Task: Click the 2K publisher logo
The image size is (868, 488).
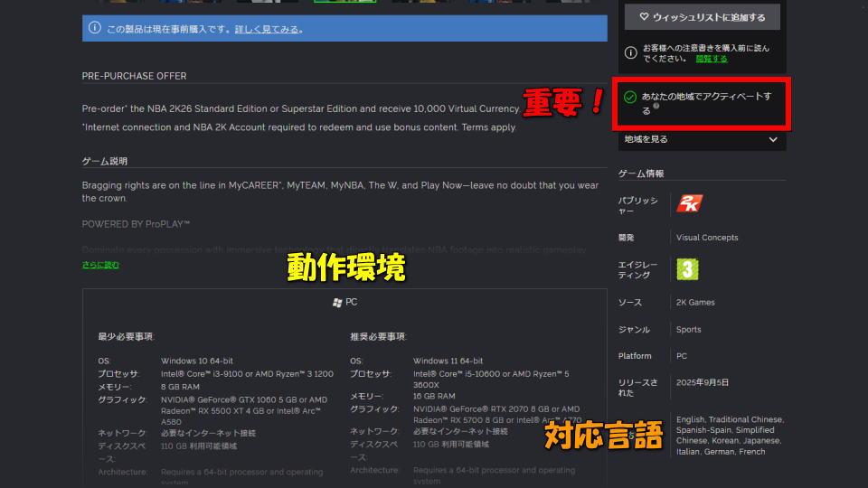Action: coord(689,203)
